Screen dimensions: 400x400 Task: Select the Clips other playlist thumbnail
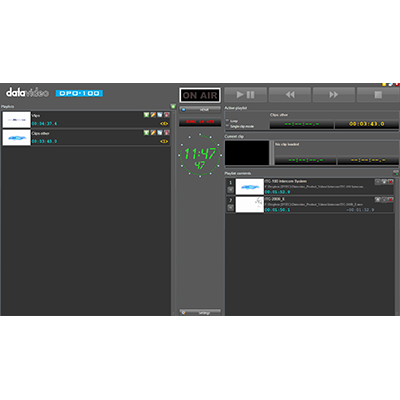pos(17,138)
